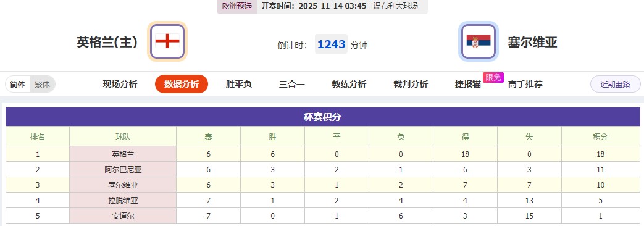
Task: Click the Serbia flag icon
Action: (479, 41)
